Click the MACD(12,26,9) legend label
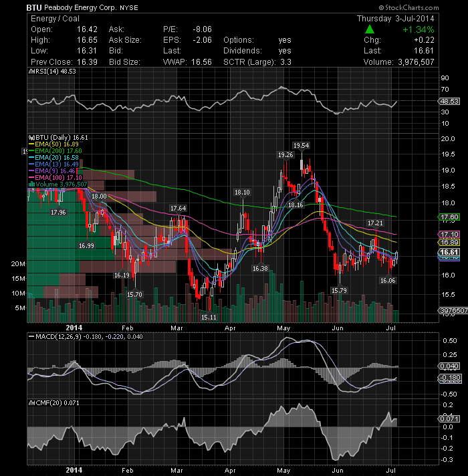Screen dimensions: 468x476 [x=58, y=337]
